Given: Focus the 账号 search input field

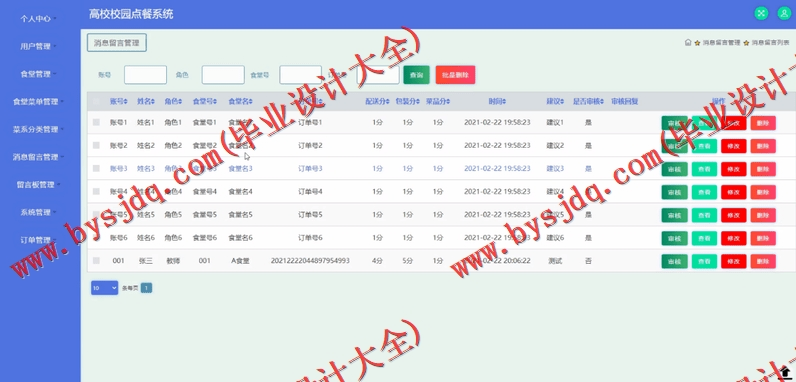Looking at the screenshot, I should pyautogui.click(x=146, y=75).
